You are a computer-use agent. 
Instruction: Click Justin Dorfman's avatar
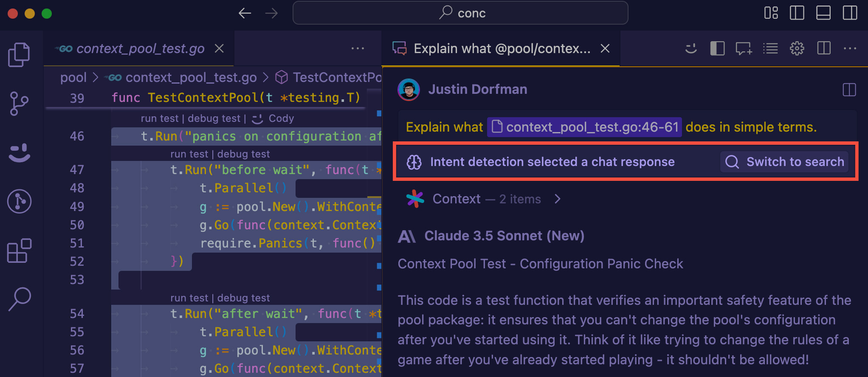tap(409, 90)
